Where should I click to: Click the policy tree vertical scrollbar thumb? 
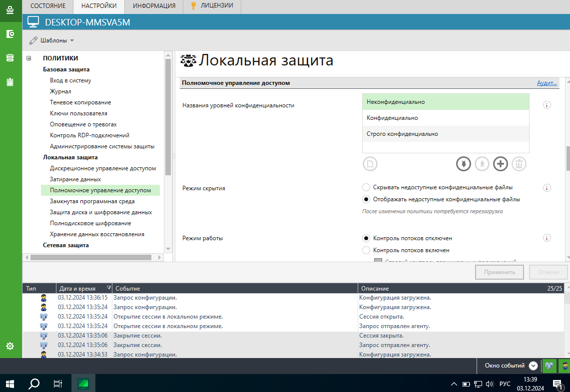coord(168,117)
